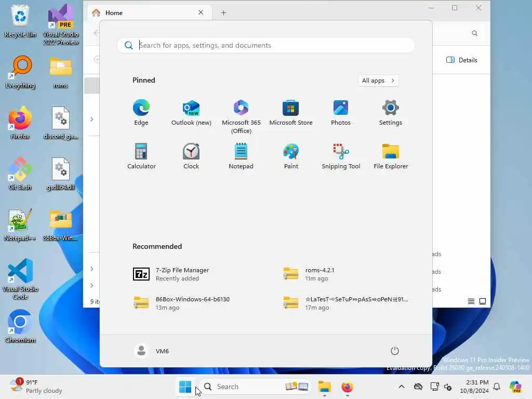
Task: Open Copilot preview icon on taskbar
Action: tap(515, 387)
